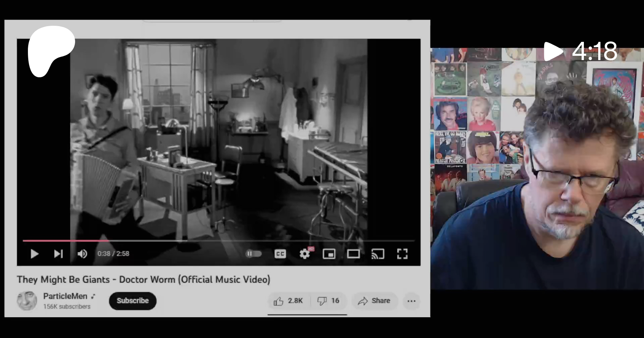Mute the video using the speaker icon

click(x=82, y=254)
